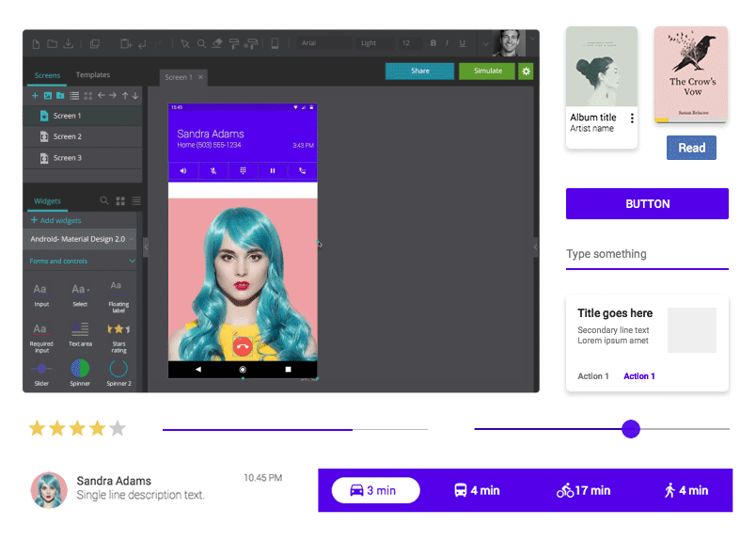Move the selected screen down with the down arrow
756x541 pixels.
tap(135, 96)
